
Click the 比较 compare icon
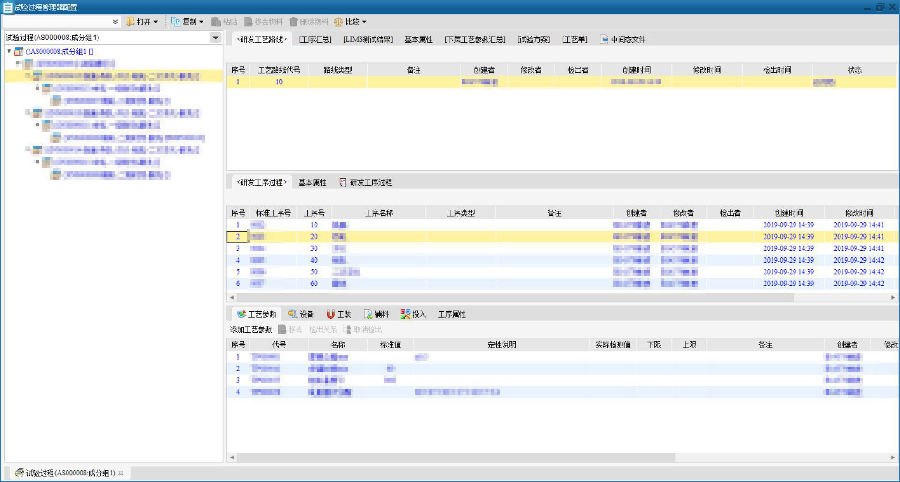click(339, 21)
